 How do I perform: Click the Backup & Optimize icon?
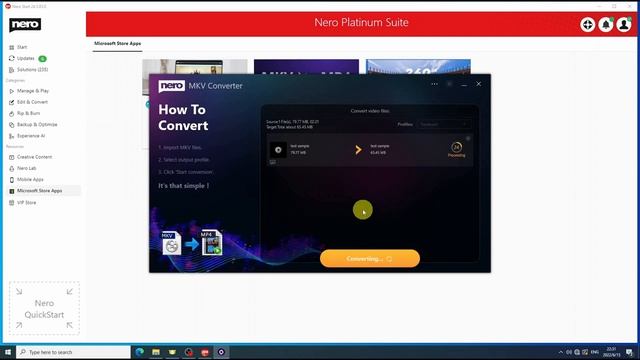[11, 124]
